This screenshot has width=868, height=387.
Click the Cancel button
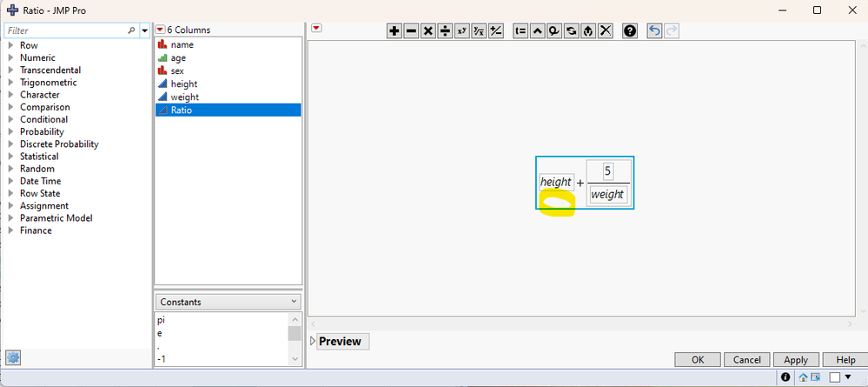coord(746,360)
